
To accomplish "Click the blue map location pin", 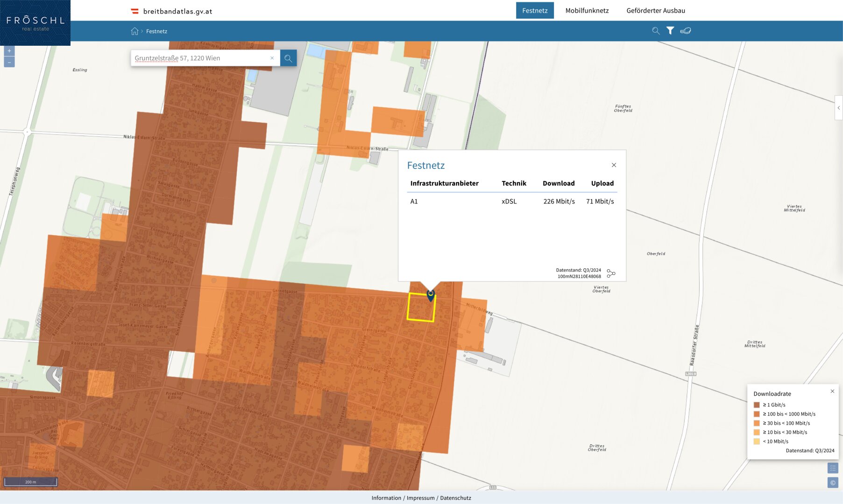I will coord(431,295).
